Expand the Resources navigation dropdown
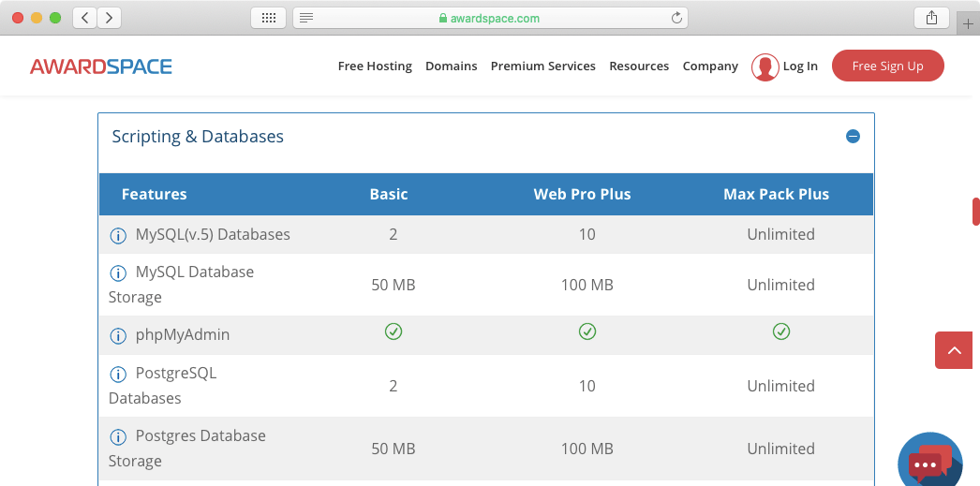Image resolution: width=980 pixels, height=486 pixels. click(x=639, y=66)
